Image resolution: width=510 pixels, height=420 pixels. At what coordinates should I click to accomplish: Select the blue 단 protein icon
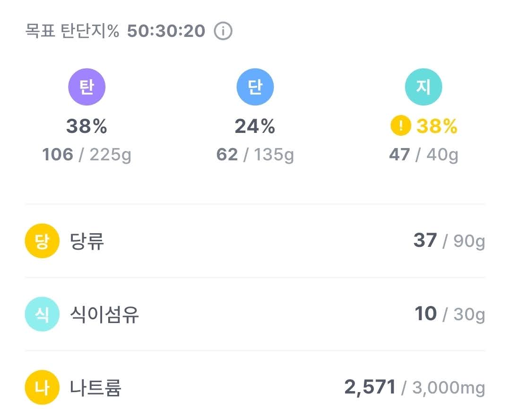[255, 87]
